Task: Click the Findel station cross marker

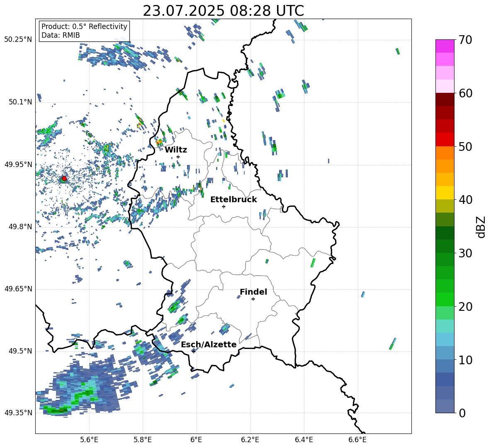Action: pos(253,299)
